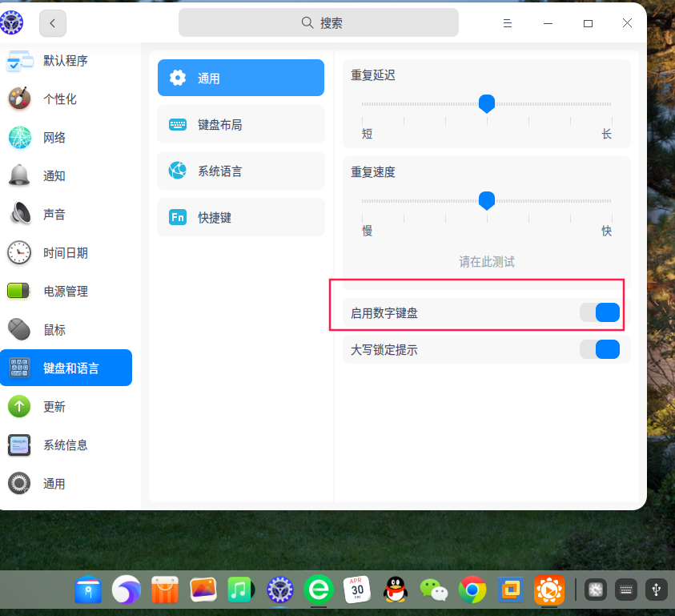Switch to 系统语言 system language tab
This screenshot has height=616, width=675.
[241, 171]
